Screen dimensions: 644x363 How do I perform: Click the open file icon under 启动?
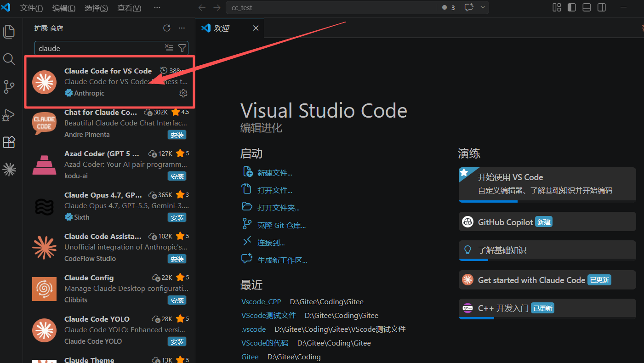coord(247,189)
